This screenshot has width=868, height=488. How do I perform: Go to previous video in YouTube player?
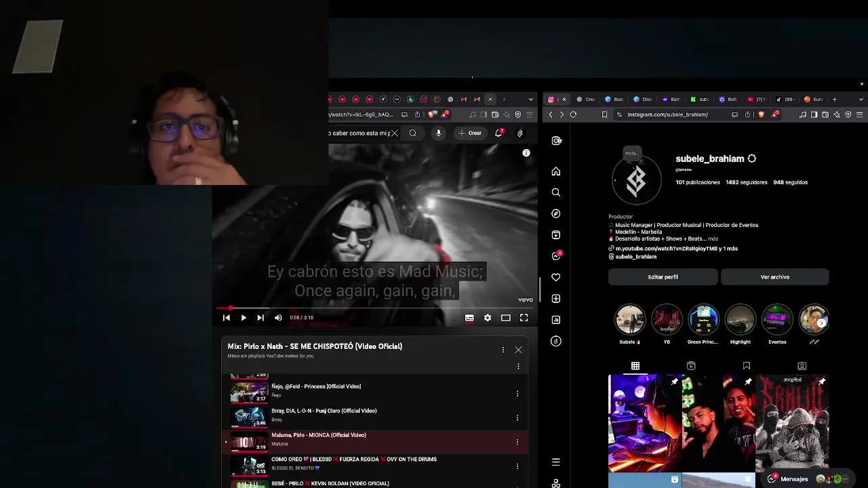coord(226,317)
